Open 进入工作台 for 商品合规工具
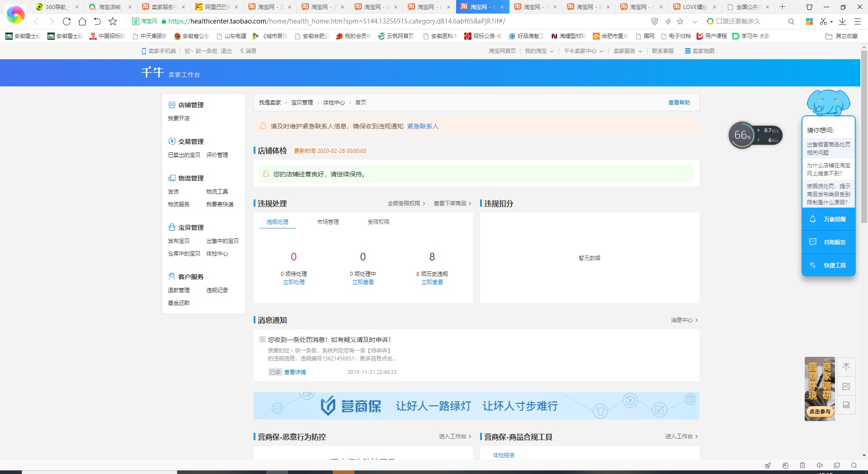The height and width of the screenshot is (474, 868). pos(681,436)
